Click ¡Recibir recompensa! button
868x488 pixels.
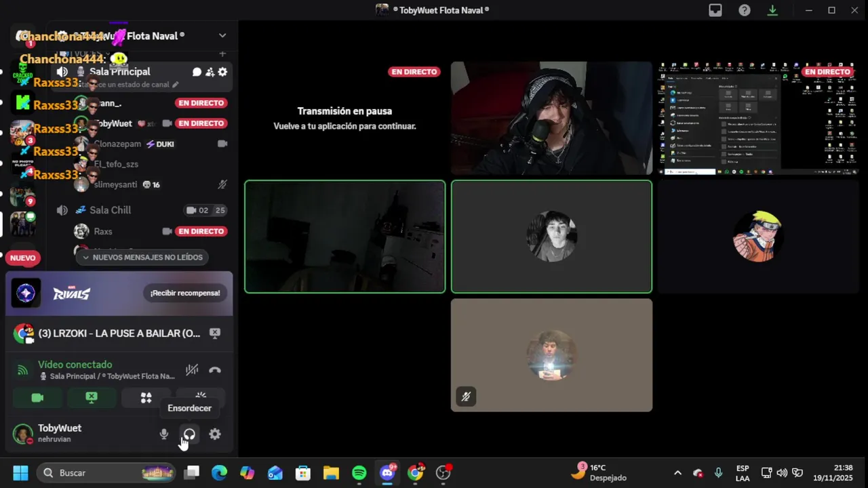click(x=185, y=293)
